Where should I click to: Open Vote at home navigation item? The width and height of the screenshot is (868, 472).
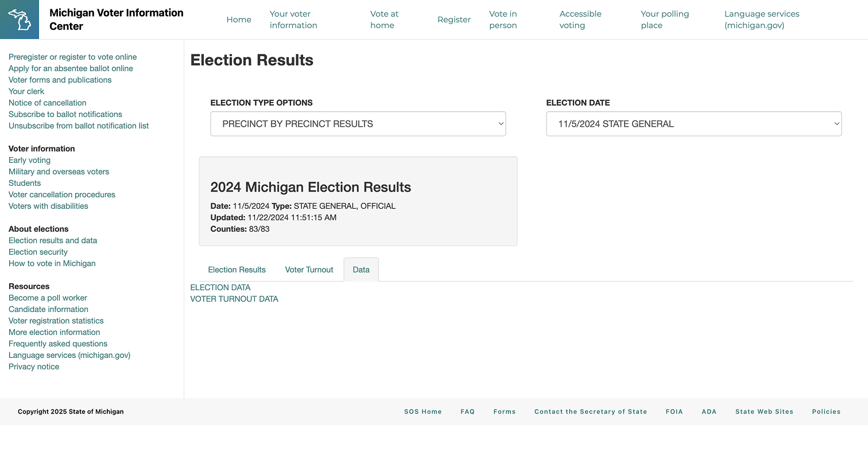384,19
